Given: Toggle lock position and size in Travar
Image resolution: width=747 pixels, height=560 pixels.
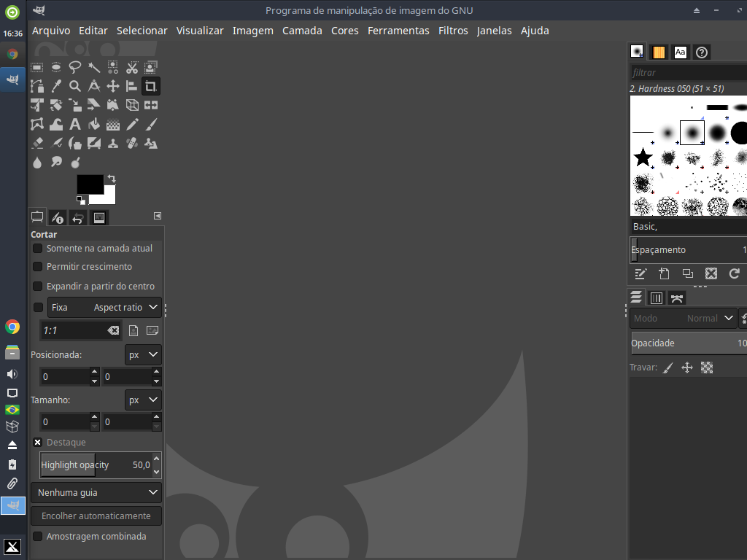Looking at the screenshot, I should click(687, 367).
